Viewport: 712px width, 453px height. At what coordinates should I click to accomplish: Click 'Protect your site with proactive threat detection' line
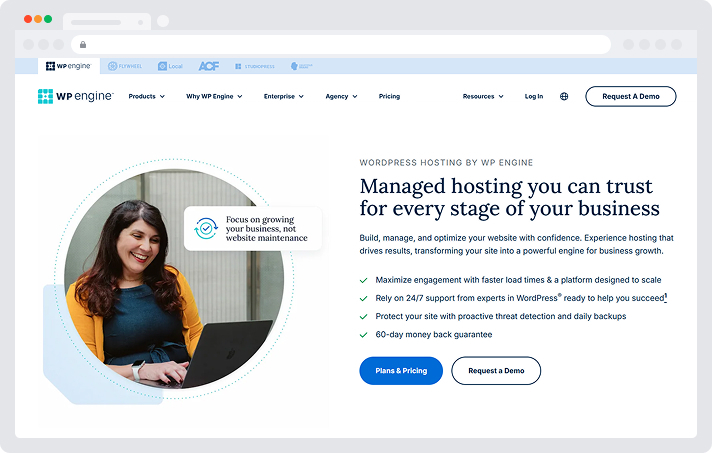[x=501, y=316]
